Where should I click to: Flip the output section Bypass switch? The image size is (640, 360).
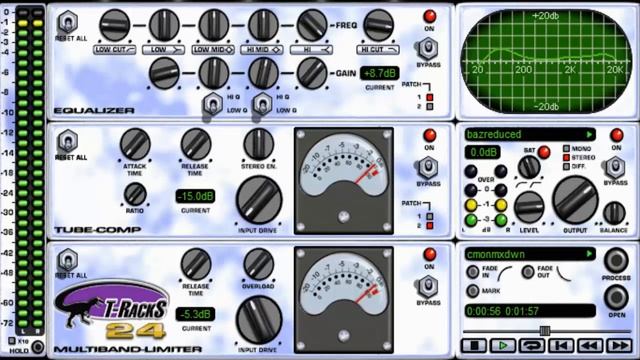tap(615, 168)
